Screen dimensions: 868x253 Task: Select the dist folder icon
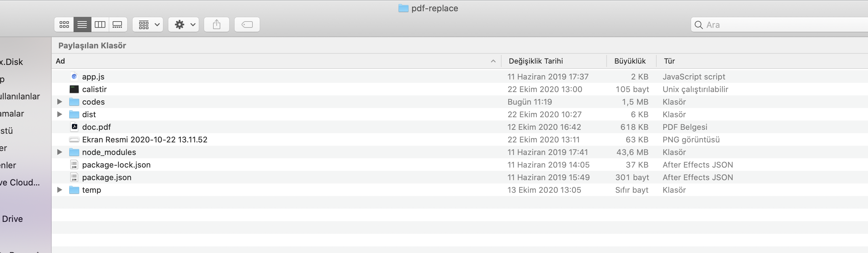[74, 115]
